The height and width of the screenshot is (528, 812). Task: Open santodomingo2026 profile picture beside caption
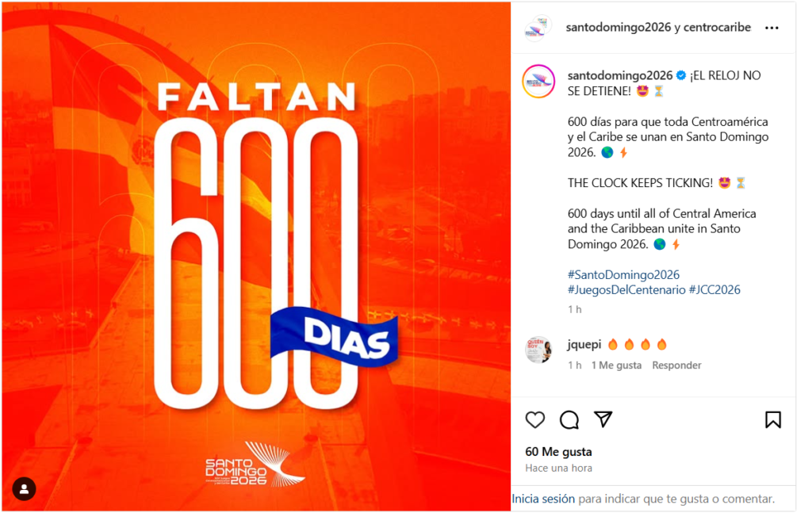point(538,82)
